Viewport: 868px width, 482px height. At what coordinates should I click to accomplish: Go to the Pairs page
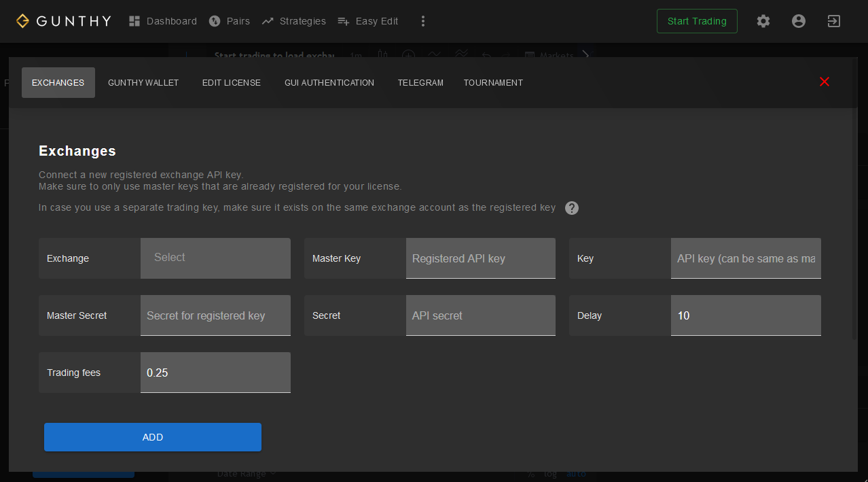coord(230,21)
